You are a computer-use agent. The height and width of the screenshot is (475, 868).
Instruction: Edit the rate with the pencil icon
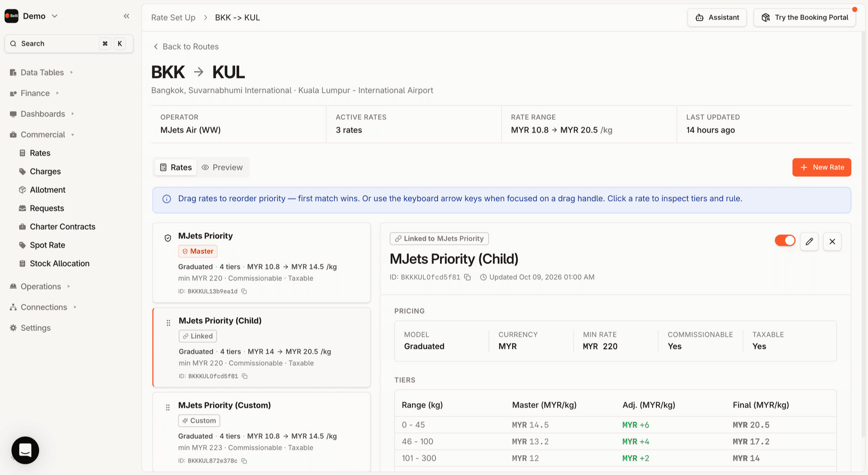coord(809,241)
